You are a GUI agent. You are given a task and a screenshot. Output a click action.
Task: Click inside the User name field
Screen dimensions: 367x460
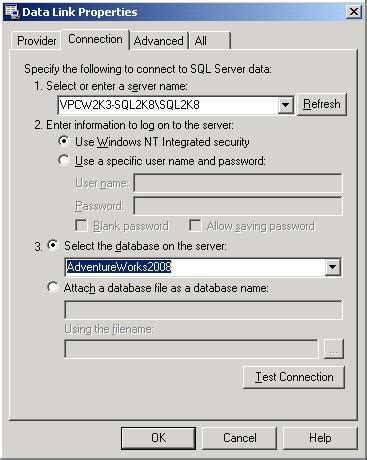pyautogui.click(x=238, y=183)
